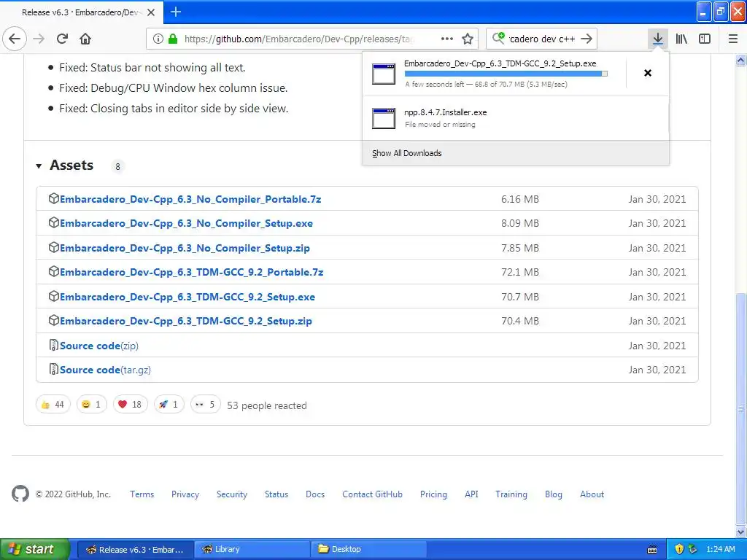Open the Windows Start menu

coord(35,549)
